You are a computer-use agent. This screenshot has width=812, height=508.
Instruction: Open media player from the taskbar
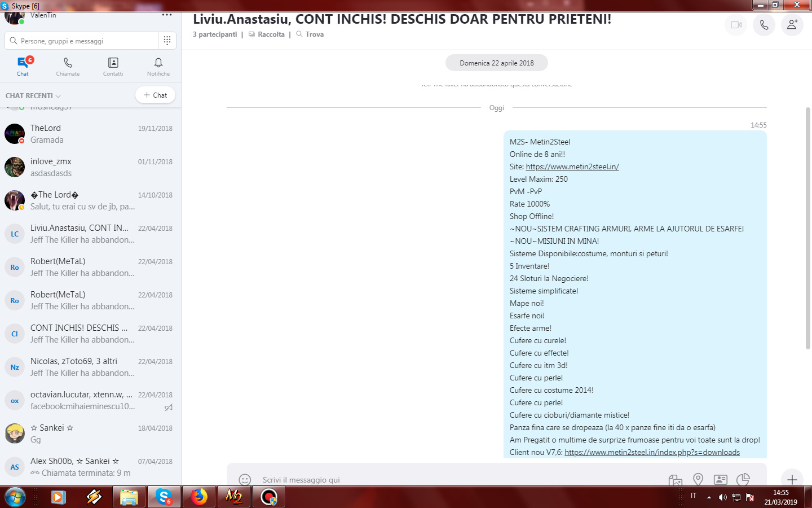coord(58,497)
